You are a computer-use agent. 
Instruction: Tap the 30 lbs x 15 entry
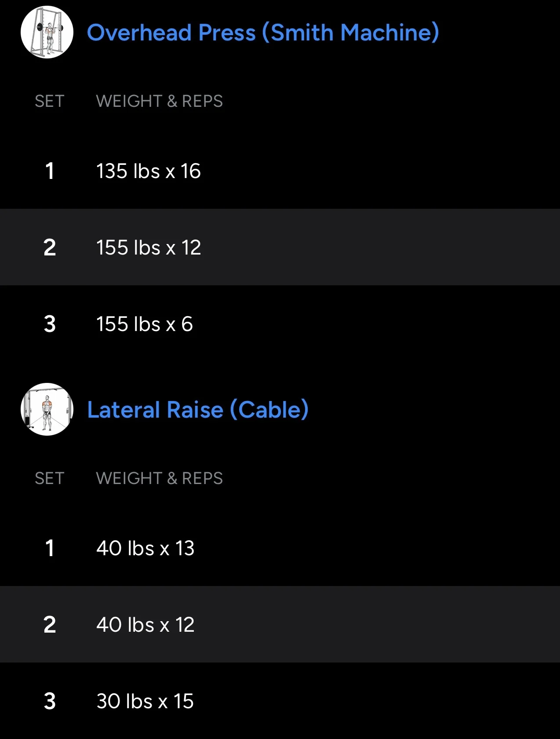[x=145, y=701]
